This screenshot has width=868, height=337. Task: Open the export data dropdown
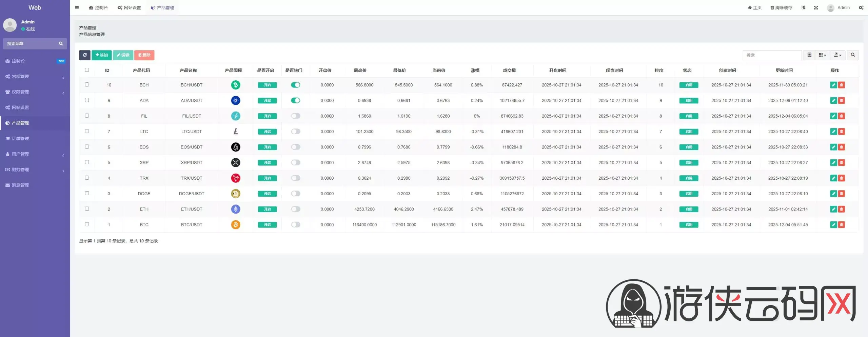coord(837,55)
